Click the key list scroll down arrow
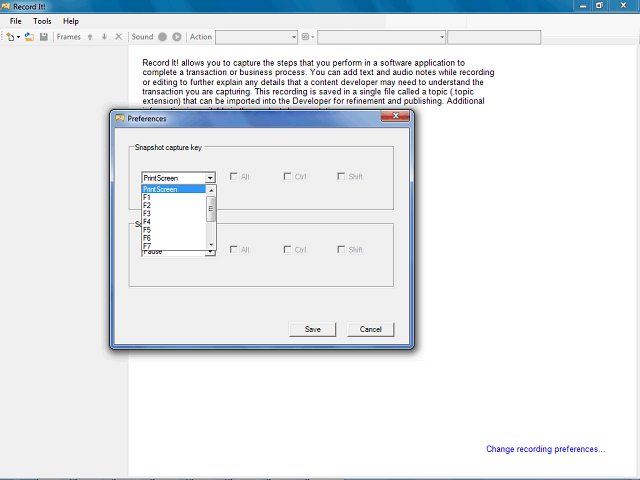The image size is (640, 480). coord(211,244)
